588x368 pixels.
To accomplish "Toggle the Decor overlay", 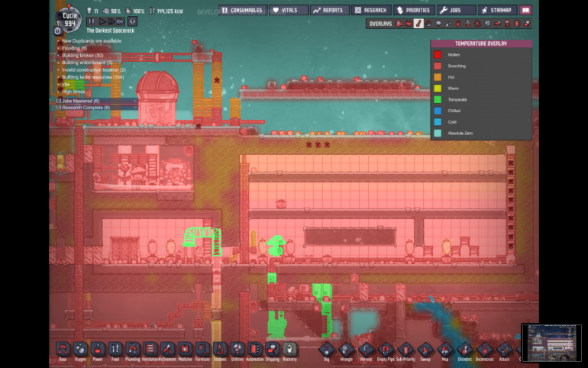I will point(468,24).
